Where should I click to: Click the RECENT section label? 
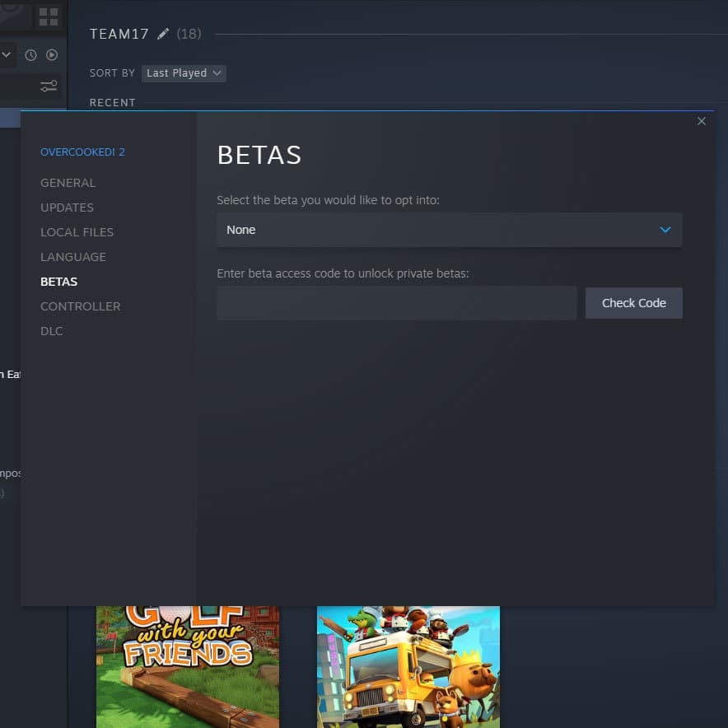[112, 103]
